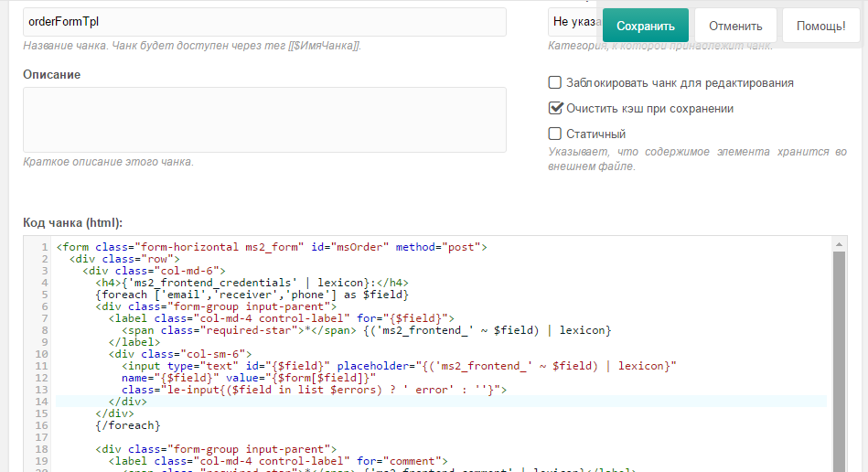Enable the Статичный checkbox
This screenshot has width=868, height=472.
554,134
